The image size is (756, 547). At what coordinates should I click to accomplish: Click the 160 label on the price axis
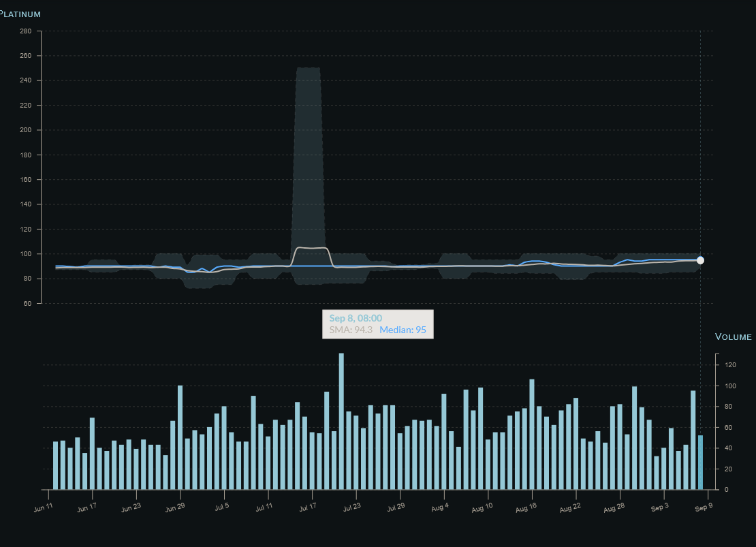tap(26, 179)
